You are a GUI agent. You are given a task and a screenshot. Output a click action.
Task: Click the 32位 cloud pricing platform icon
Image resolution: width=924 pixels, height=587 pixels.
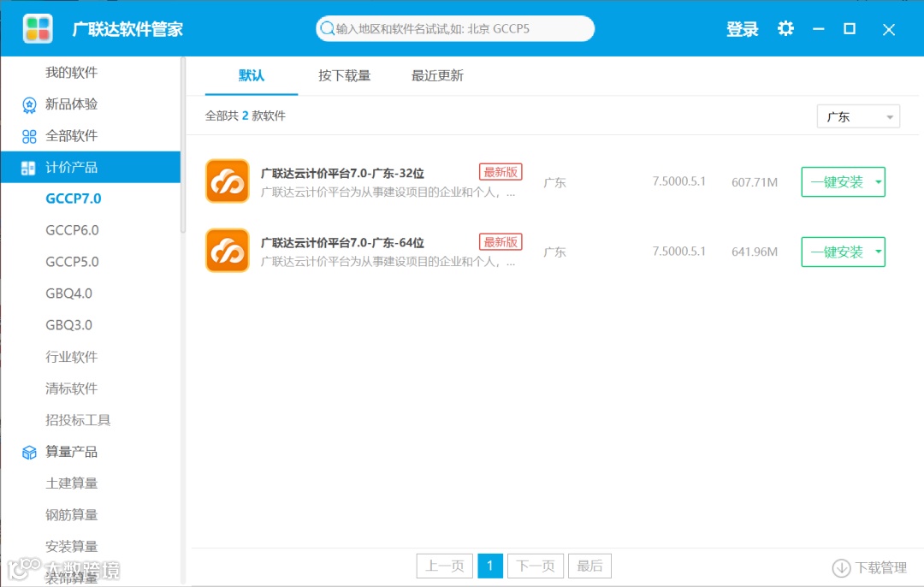228,181
